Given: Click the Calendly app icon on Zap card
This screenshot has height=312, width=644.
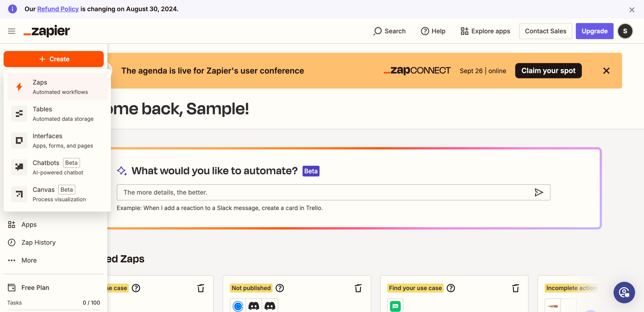Looking at the screenshot, I should 238,306.
